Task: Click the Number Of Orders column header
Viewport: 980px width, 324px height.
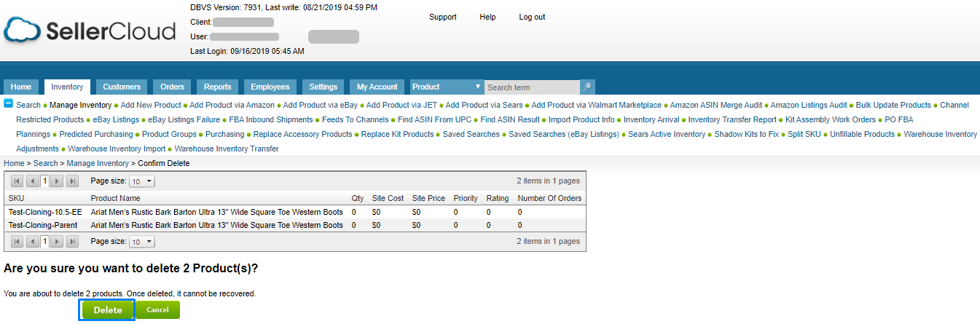Action: tap(549, 198)
